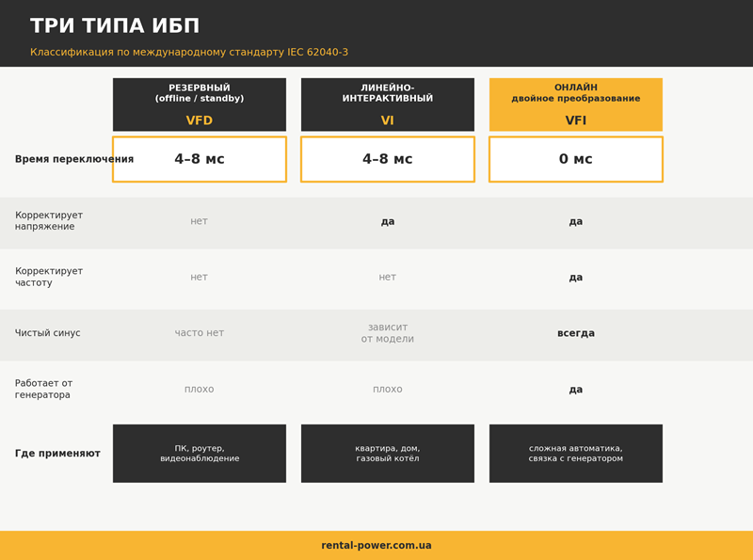Click the "4–8 мс" cell under VFD
Image resolution: width=753 pixels, height=560 pixels.
(x=200, y=159)
